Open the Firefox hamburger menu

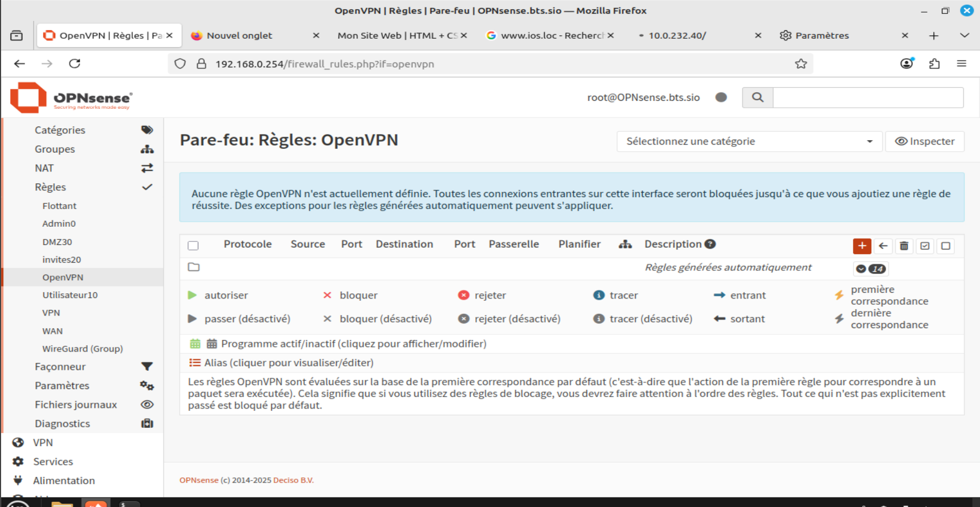[962, 64]
